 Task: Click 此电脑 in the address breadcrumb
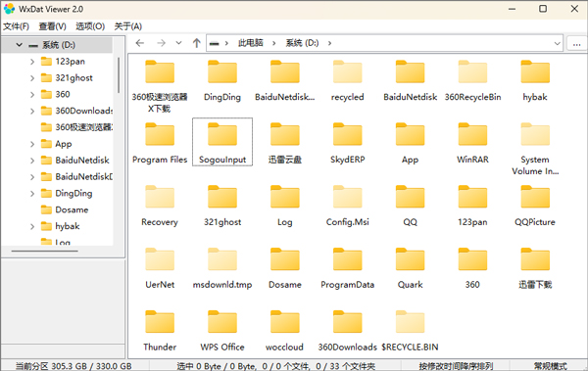251,43
